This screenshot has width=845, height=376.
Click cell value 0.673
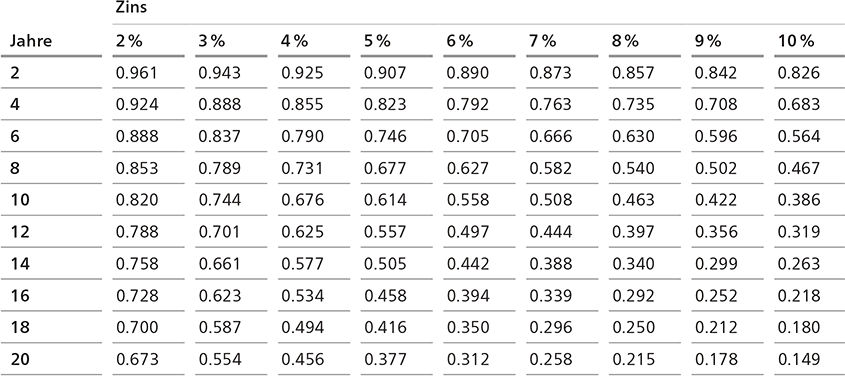click(137, 359)
